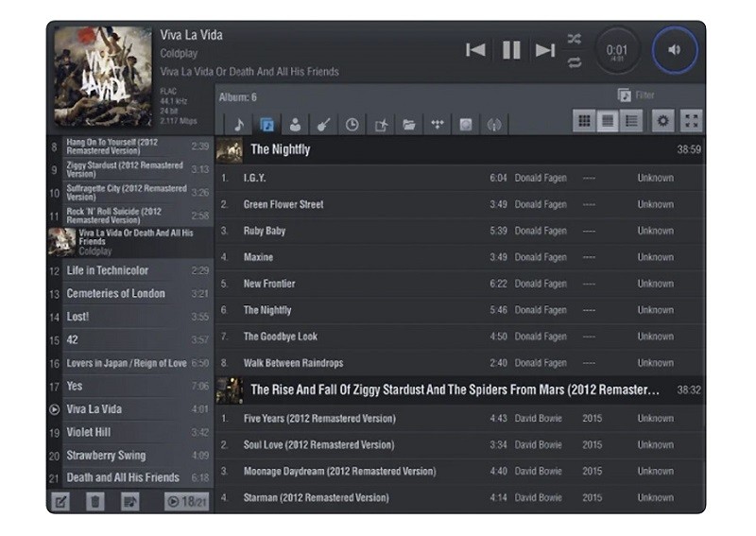Switch to the album rows view
This screenshot has width=756, height=536.
pyautogui.click(x=608, y=121)
